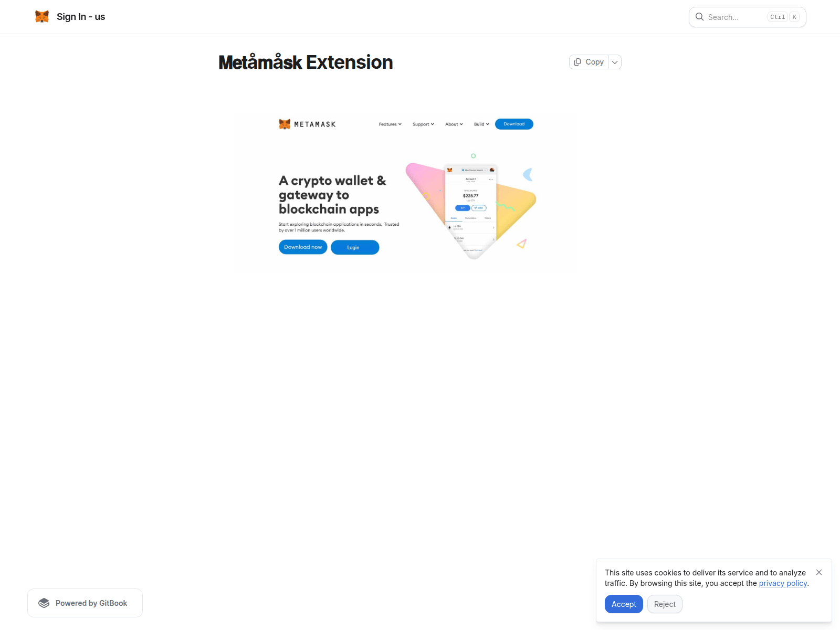Open the Features dropdown in the hero navbar
The height and width of the screenshot is (630, 840).
pos(390,124)
